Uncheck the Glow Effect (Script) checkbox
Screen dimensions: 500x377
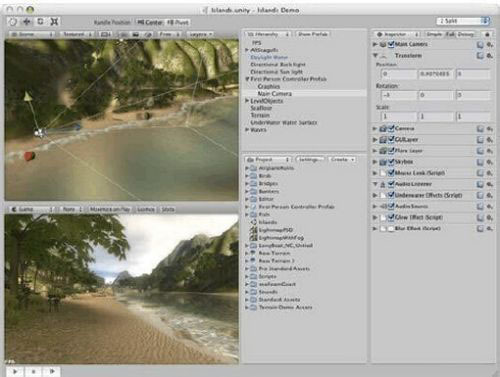click(x=391, y=217)
